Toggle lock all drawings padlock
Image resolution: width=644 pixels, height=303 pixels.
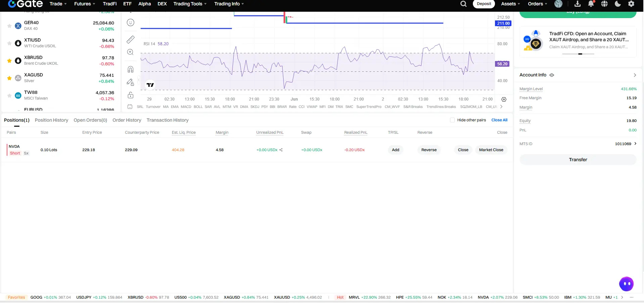click(x=131, y=95)
